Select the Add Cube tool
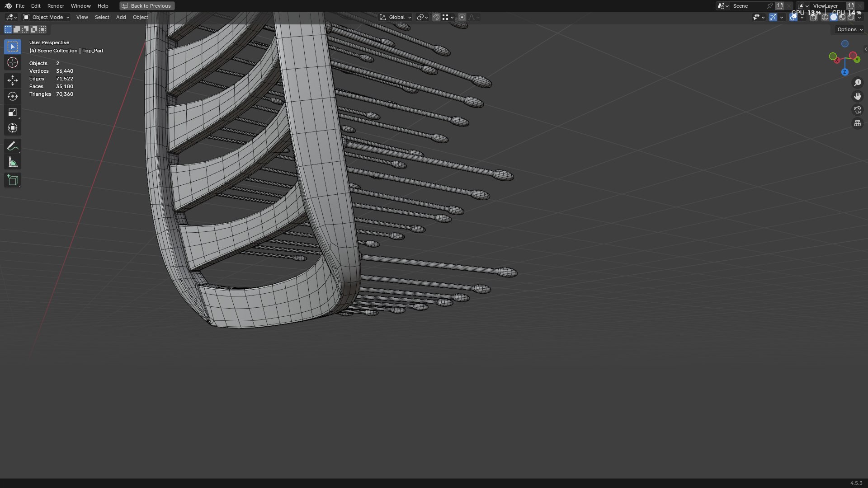This screenshot has width=868, height=488. coord(13,180)
